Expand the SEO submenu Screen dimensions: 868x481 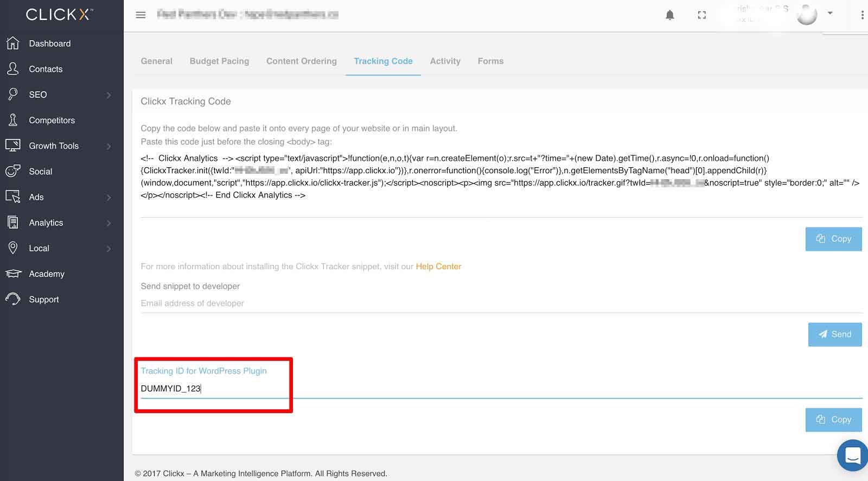pyautogui.click(x=109, y=95)
